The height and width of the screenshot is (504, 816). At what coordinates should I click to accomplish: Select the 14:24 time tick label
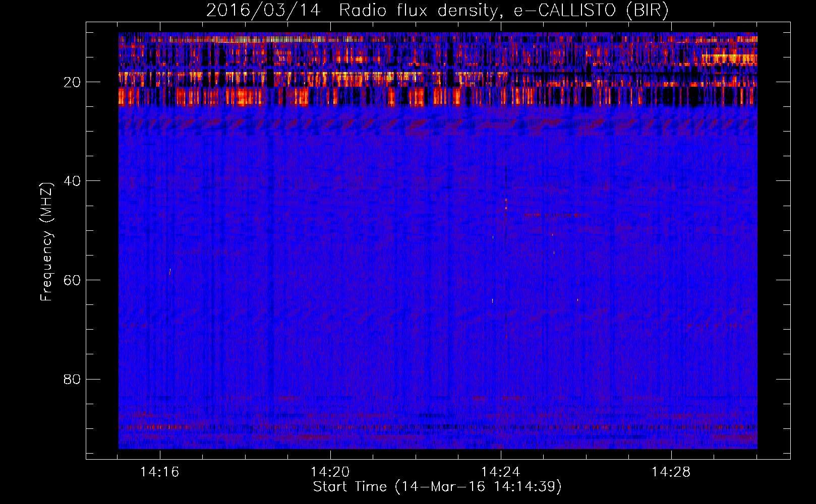click(501, 472)
